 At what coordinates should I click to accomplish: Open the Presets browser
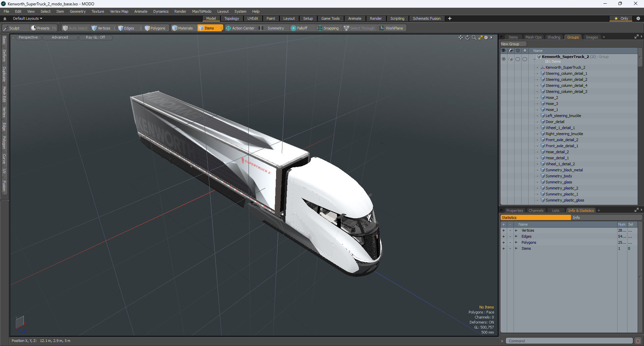click(43, 28)
